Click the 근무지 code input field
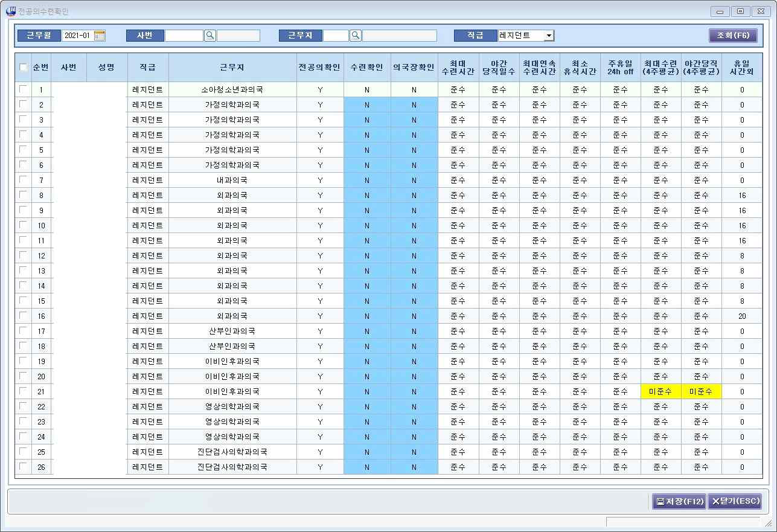 tap(336, 36)
